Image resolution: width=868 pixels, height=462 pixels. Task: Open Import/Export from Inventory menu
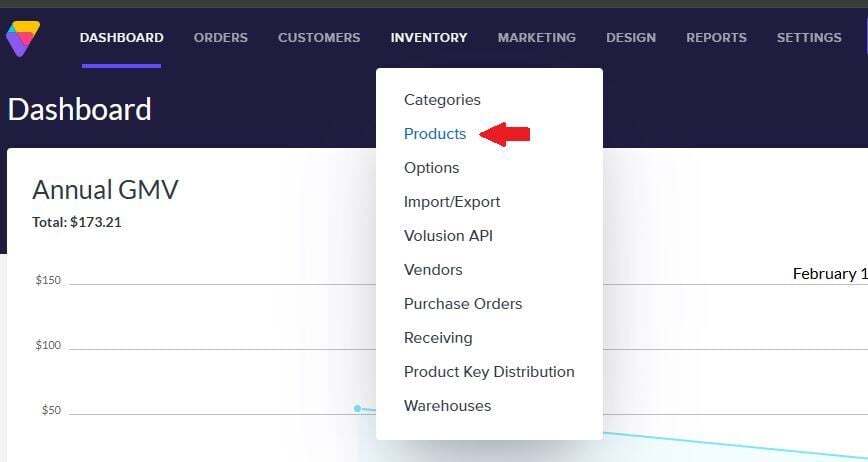[x=452, y=202]
